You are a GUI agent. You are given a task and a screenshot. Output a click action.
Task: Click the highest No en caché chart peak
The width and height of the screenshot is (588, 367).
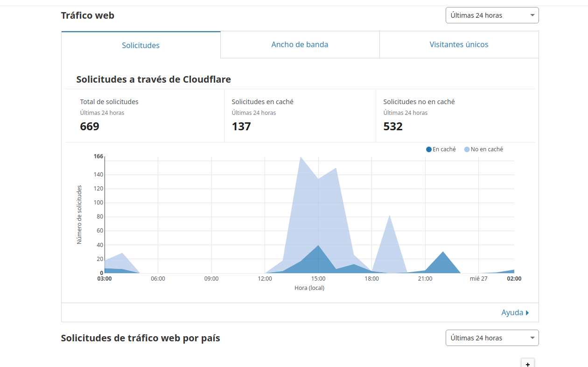pyautogui.click(x=301, y=157)
